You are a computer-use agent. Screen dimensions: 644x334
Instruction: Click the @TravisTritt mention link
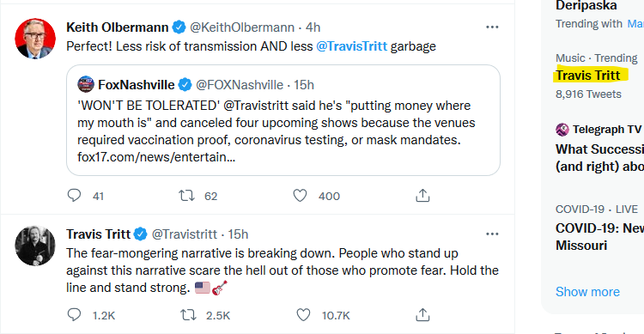[351, 46]
